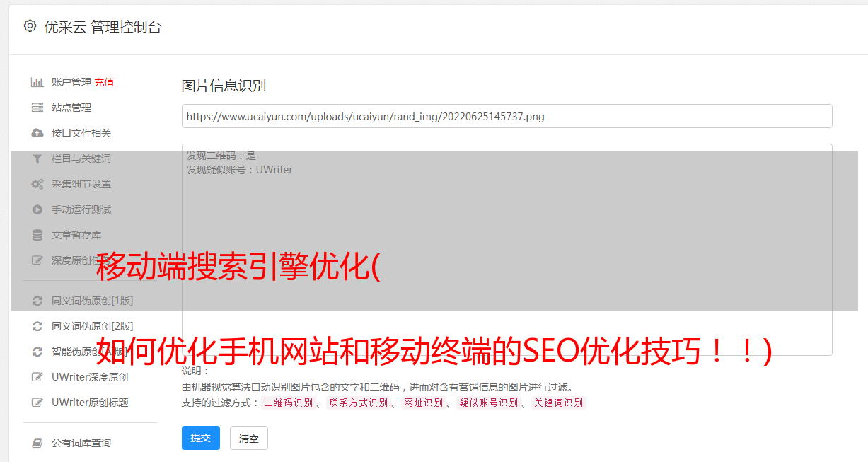Click the refresh icon for 同义词伪原创[1版]
Image resolution: width=868 pixels, height=462 pixels.
(37, 301)
